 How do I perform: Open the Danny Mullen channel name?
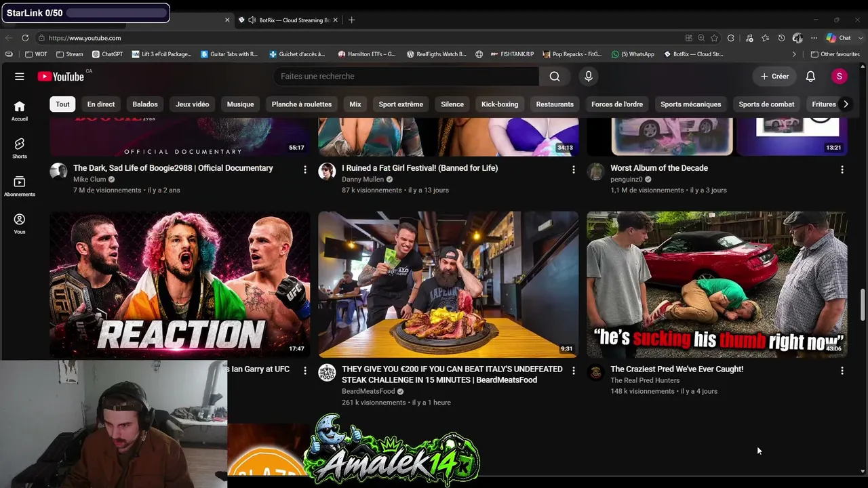click(362, 180)
